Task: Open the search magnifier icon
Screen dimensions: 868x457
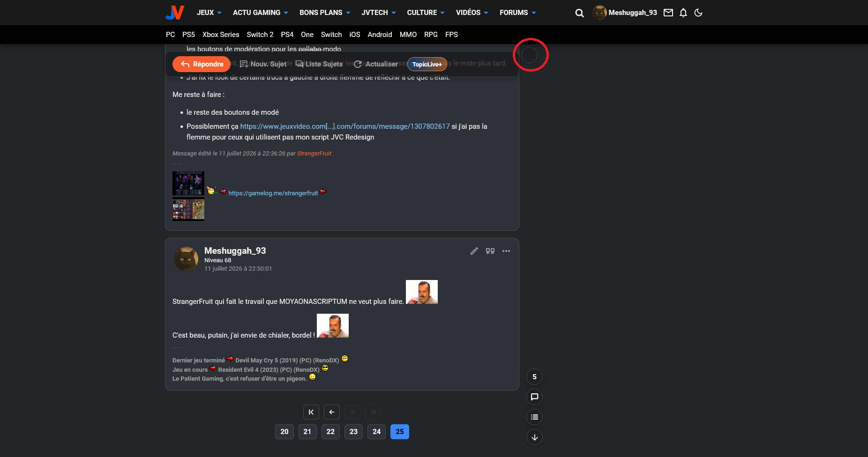Action: 580,13
